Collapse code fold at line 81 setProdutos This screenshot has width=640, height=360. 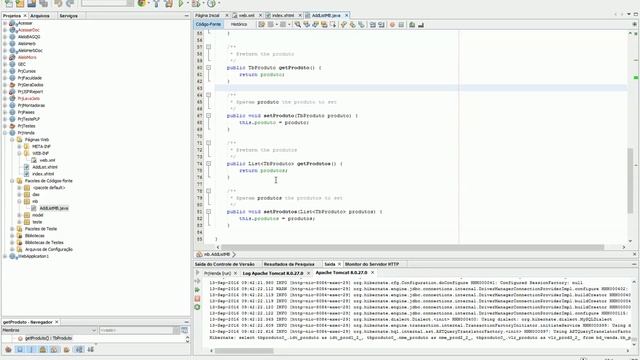click(209, 211)
